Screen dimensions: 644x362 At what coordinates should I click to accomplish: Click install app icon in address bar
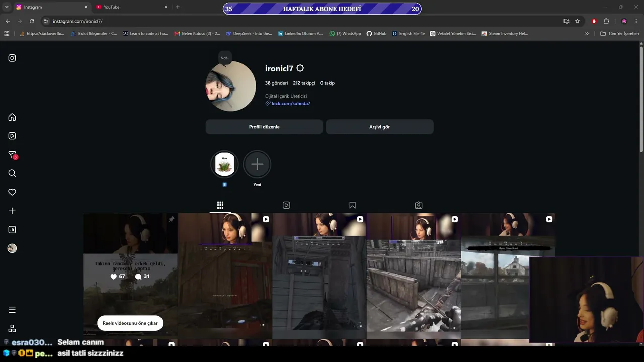(567, 21)
